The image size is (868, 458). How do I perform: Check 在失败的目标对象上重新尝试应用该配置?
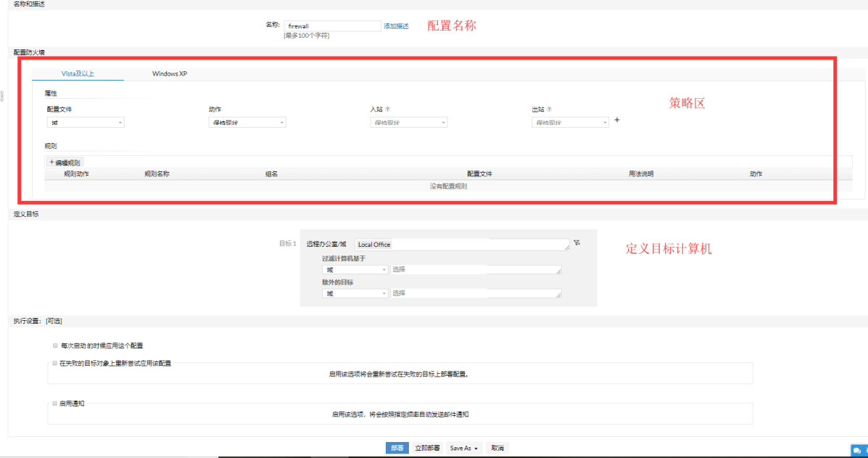coord(55,364)
